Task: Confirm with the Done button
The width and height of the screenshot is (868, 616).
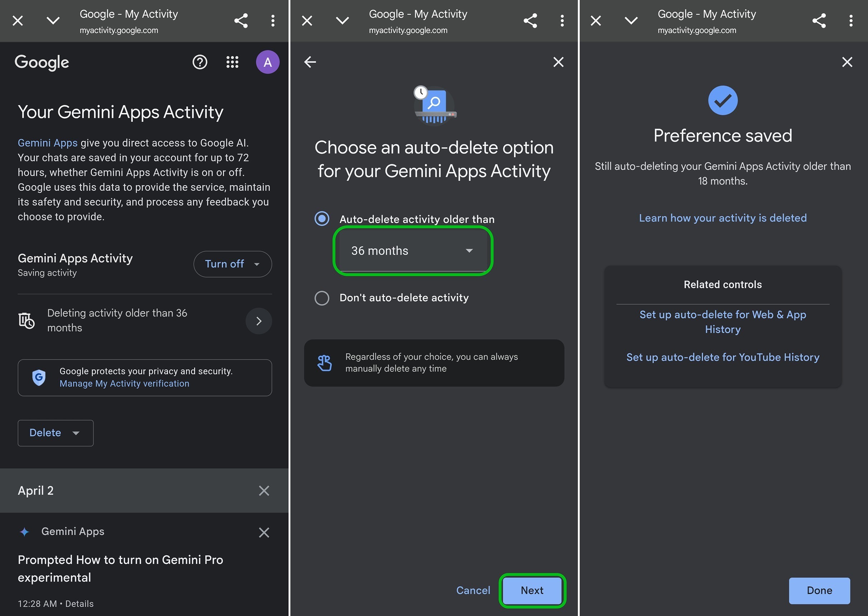Action: pos(819,591)
